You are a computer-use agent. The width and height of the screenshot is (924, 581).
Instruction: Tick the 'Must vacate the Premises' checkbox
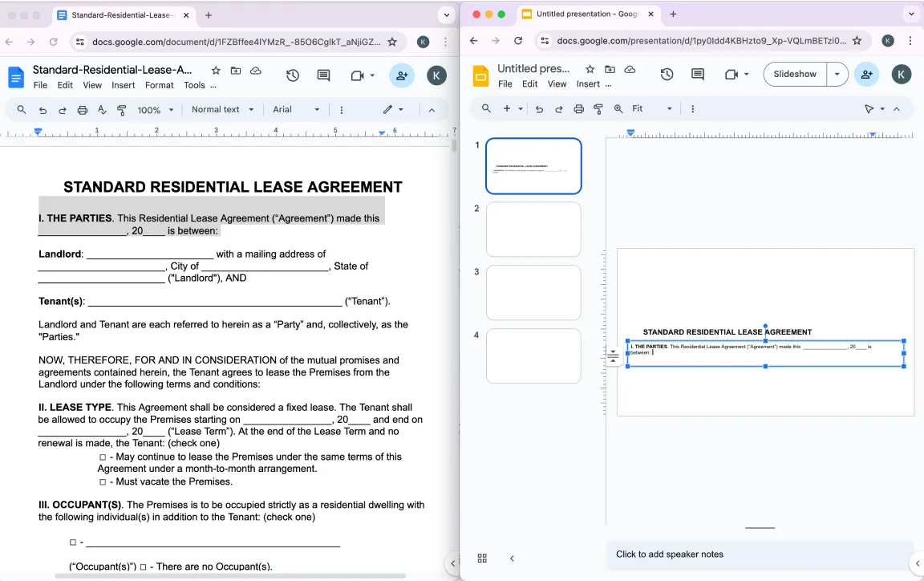(103, 482)
